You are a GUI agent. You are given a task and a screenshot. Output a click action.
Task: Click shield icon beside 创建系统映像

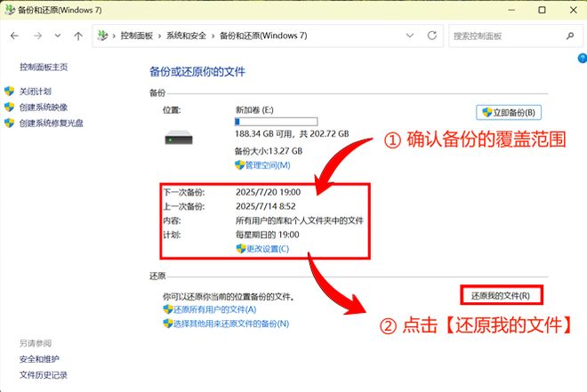point(10,108)
